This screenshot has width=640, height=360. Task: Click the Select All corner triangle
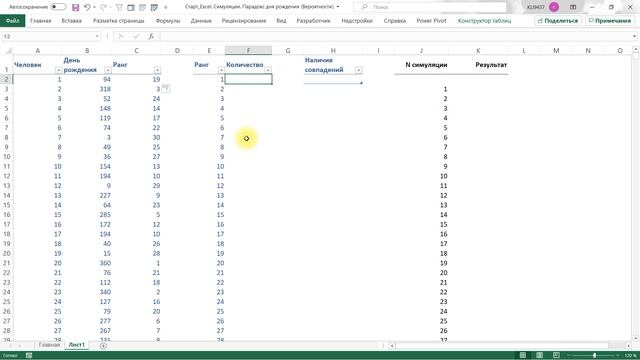click(8, 51)
